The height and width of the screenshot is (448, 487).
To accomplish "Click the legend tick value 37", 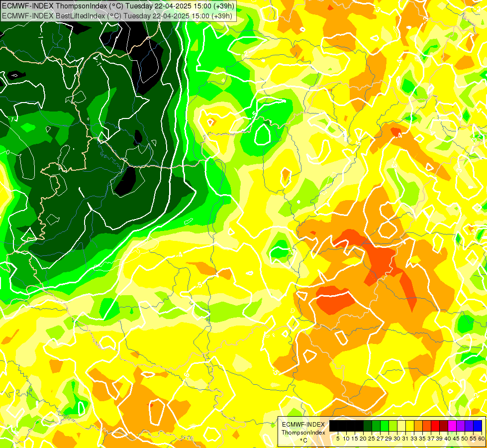I will tap(431, 439).
